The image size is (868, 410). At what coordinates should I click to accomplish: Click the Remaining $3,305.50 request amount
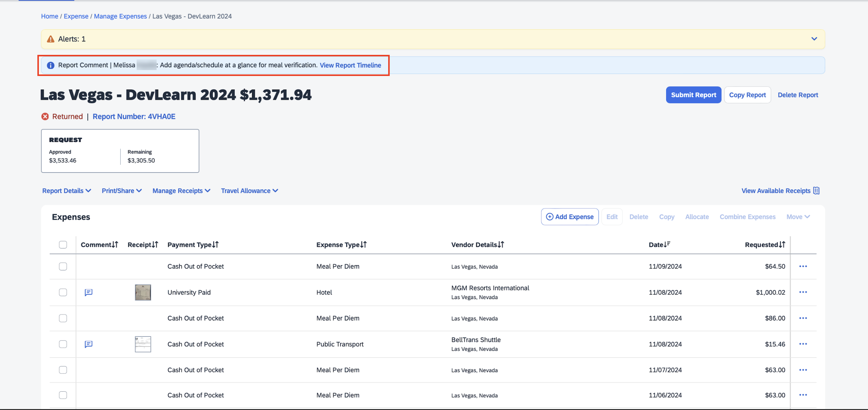141,160
